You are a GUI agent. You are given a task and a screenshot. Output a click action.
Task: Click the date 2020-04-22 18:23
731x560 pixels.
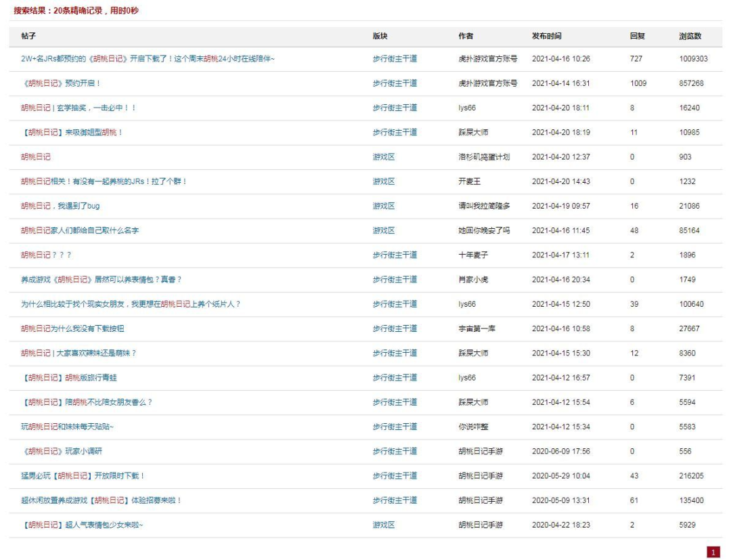click(x=561, y=525)
